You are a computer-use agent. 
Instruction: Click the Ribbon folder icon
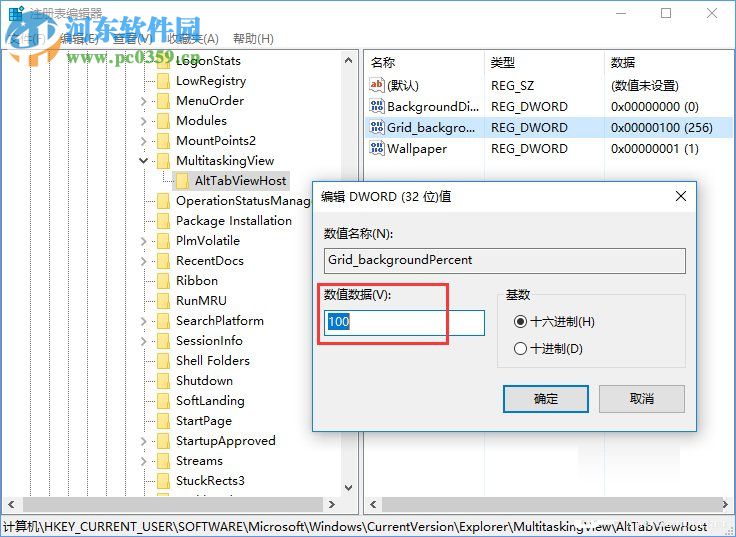(x=163, y=281)
